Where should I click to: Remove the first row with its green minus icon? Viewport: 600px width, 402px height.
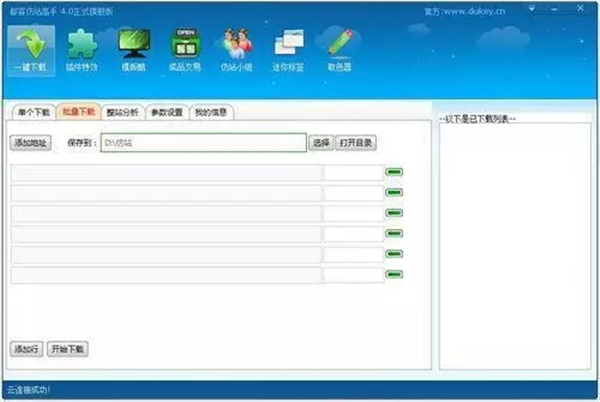click(394, 173)
